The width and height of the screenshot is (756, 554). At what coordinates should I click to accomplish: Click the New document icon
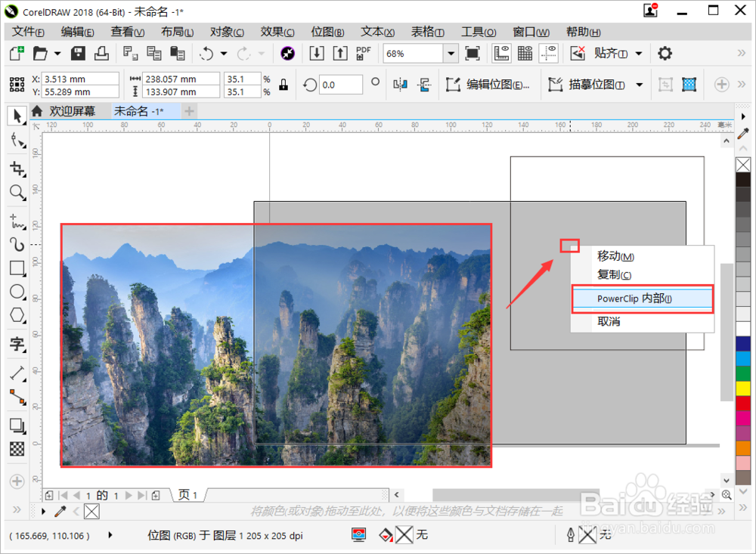coord(17,53)
